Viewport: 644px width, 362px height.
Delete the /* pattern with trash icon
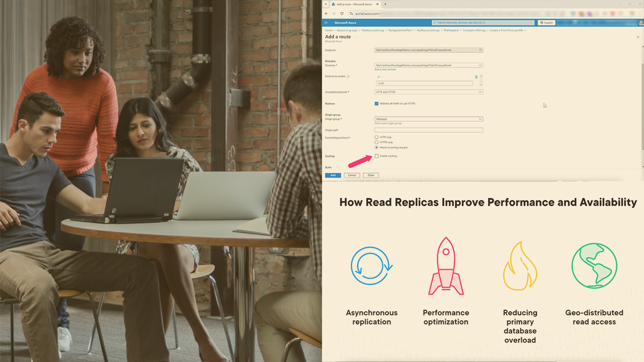click(476, 77)
